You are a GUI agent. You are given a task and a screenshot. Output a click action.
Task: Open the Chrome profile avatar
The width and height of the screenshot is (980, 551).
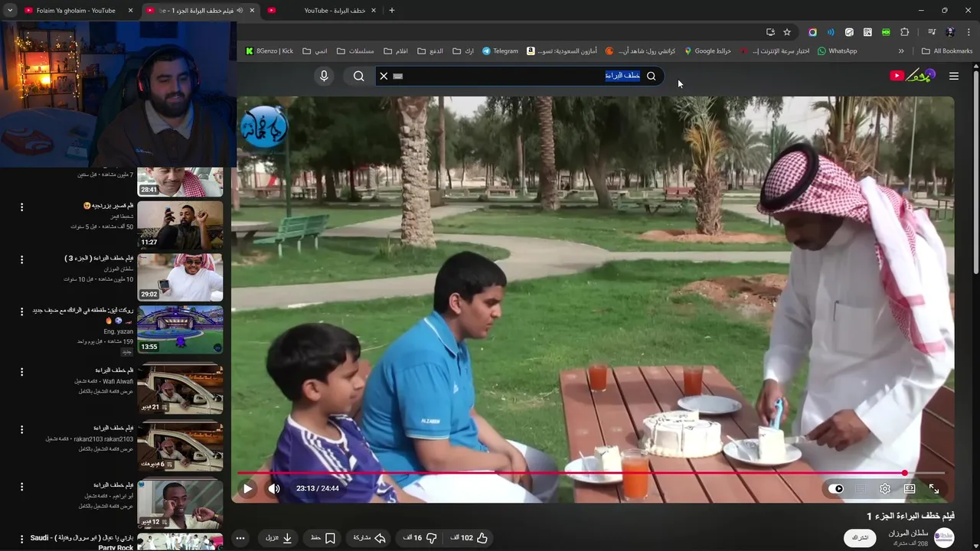click(x=950, y=32)
